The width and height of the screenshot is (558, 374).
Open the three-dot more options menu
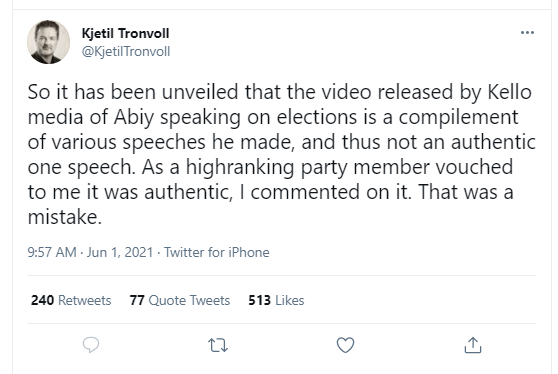527,33
